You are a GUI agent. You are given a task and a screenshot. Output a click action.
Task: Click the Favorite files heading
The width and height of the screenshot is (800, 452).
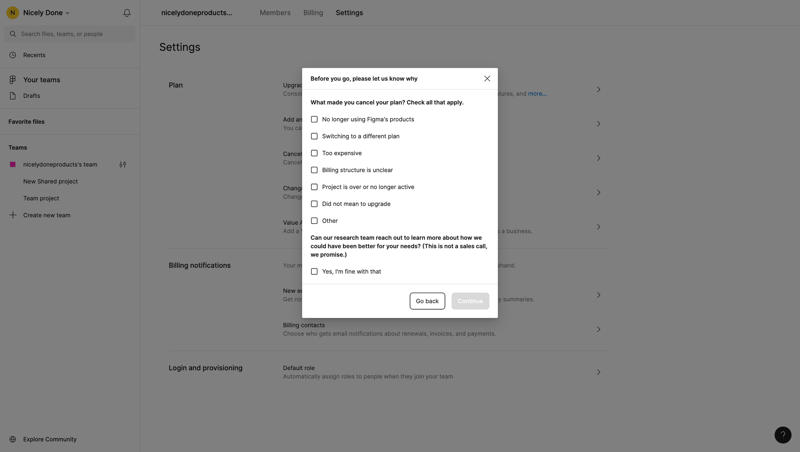pos(27,122)
